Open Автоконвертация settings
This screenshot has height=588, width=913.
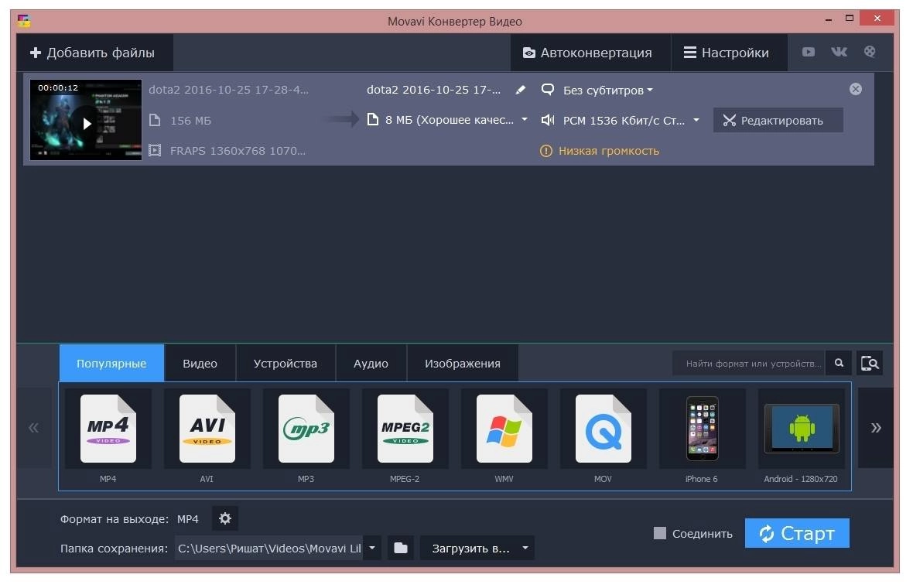590,53
